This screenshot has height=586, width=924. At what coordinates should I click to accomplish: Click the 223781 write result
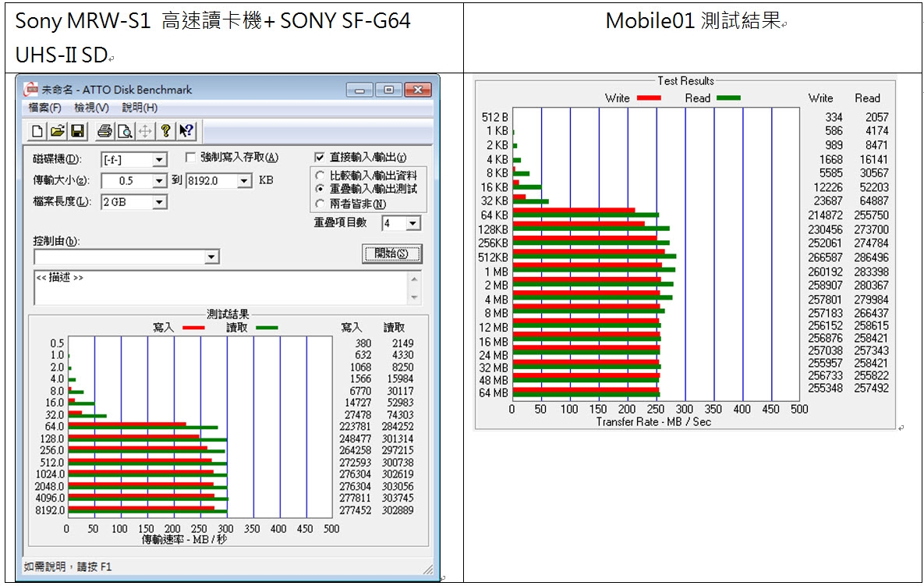pos(356,427)
